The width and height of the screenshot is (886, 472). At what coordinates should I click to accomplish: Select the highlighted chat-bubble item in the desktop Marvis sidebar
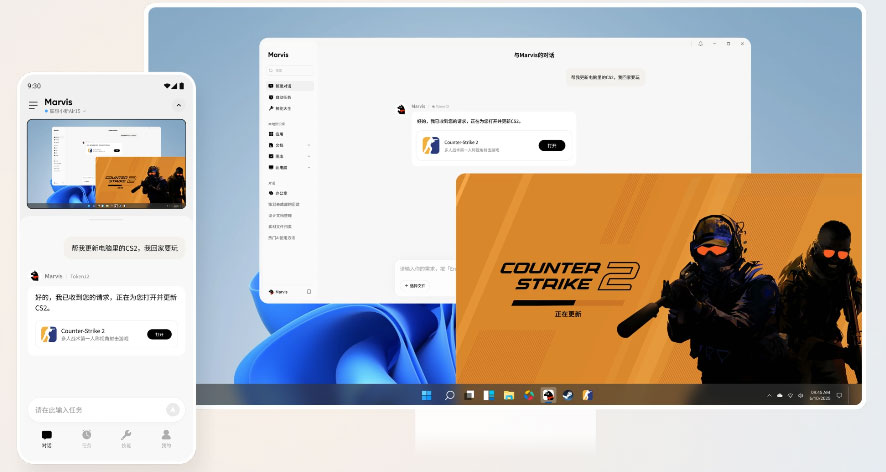290,86
